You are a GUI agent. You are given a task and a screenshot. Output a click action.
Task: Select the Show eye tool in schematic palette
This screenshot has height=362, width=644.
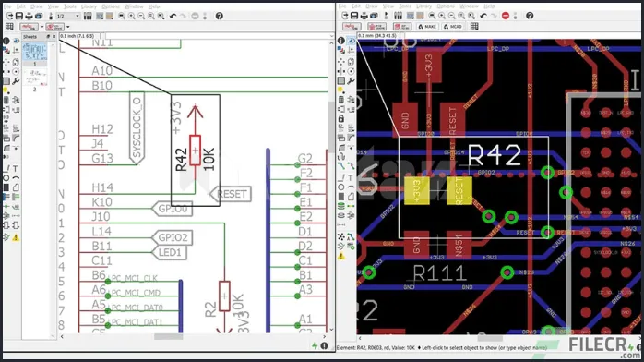pos(16,41)
